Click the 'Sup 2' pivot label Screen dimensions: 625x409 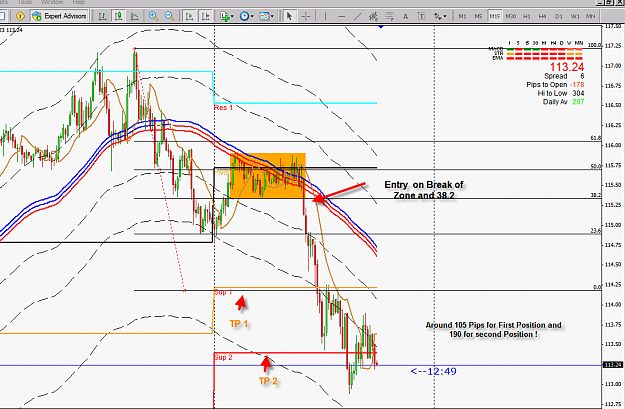click(223, 357)
